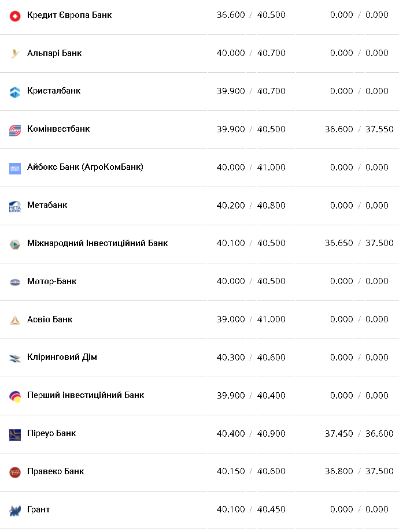Click the Перший інвестиційний Банк colorful logo
The image size is (399, 532).
click(15, 396)
